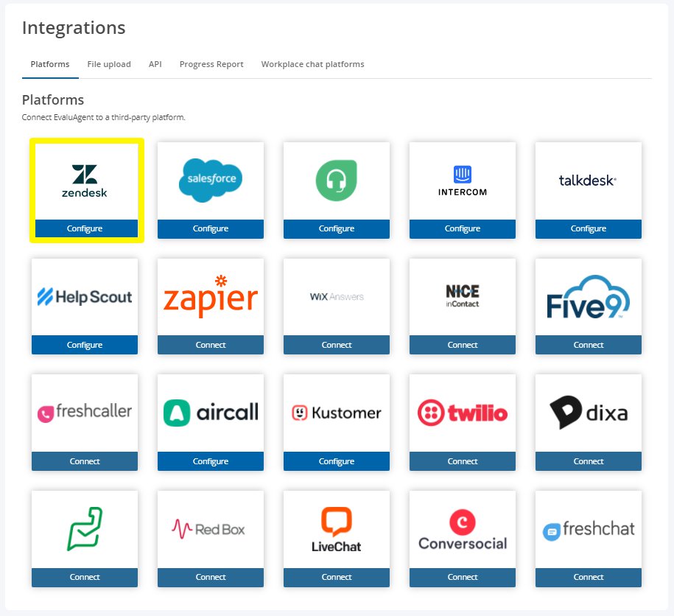Select the LiveChat logo
Screen dimensions: 674x616
pos(337,529)
